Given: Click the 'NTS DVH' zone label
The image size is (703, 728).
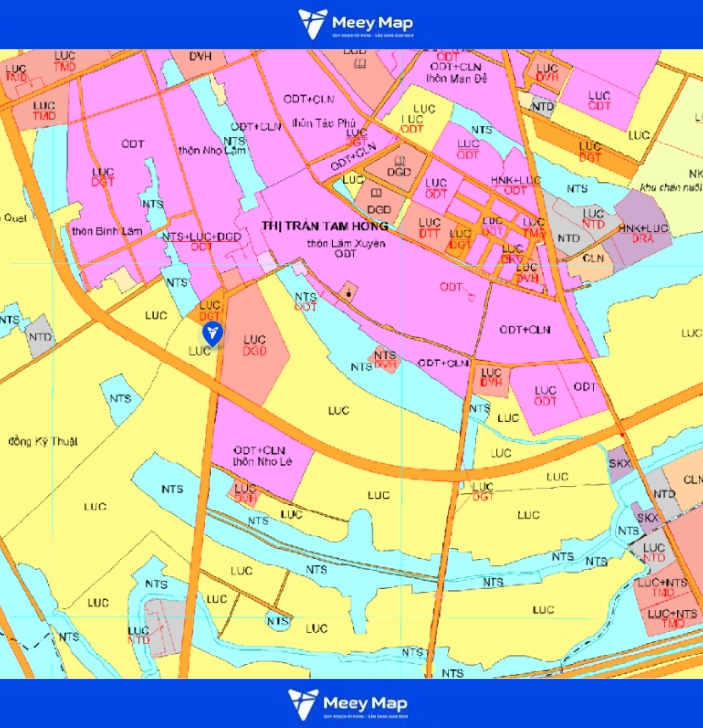Looking at the screenshot, I should pos(385,360).
